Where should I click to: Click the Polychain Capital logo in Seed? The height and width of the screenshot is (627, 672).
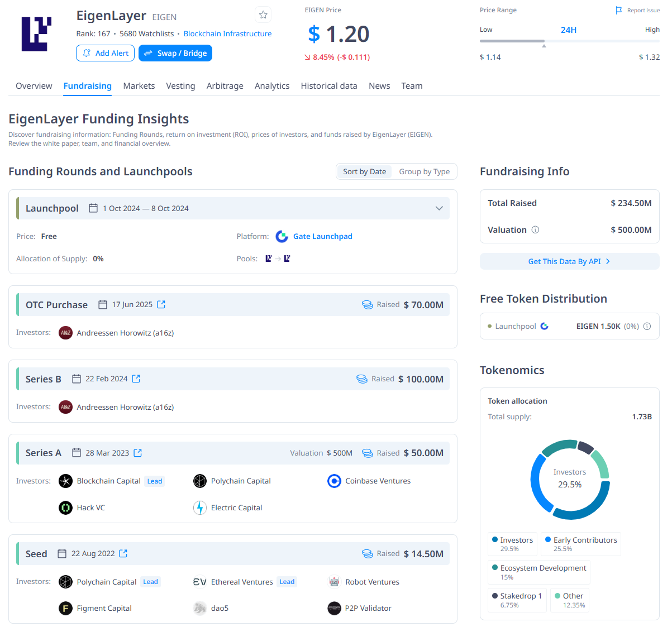tap(65, 582)
